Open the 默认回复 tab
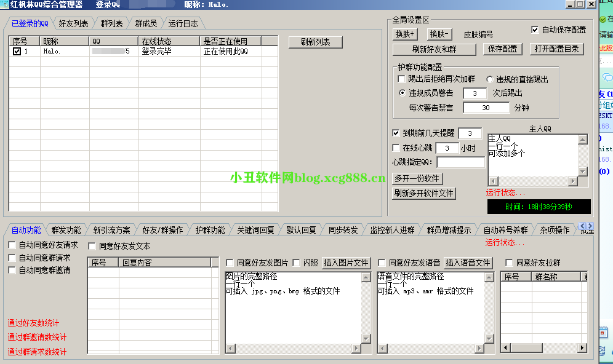The height and width of the screenshot is (364, 613). [x=301, y=230]
